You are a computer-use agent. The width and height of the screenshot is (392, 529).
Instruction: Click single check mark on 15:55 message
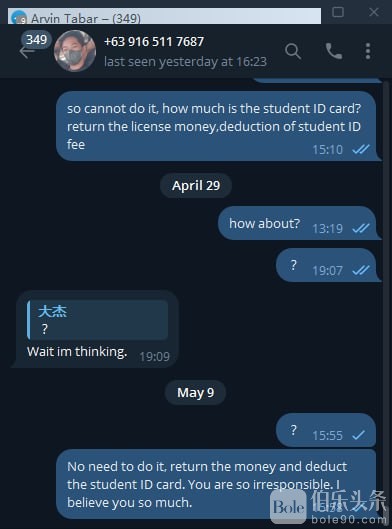tap(359, 435)
